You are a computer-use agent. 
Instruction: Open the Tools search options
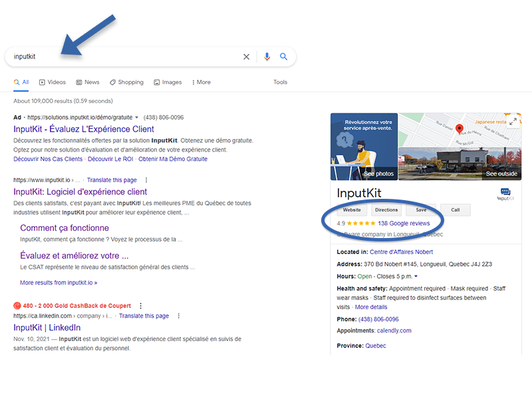[x=280, y=82]
